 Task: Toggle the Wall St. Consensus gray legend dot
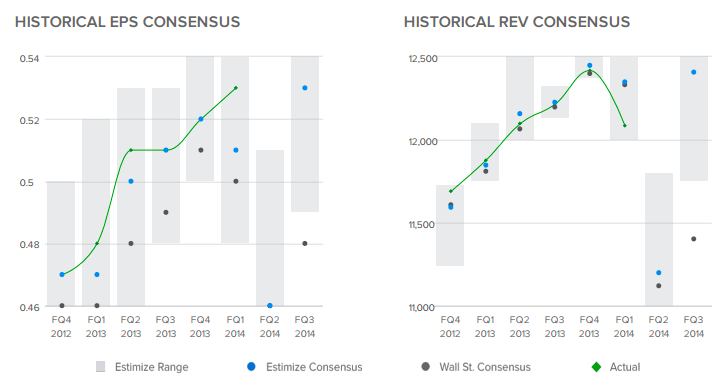pyautogui.click(x=425, y=367)
